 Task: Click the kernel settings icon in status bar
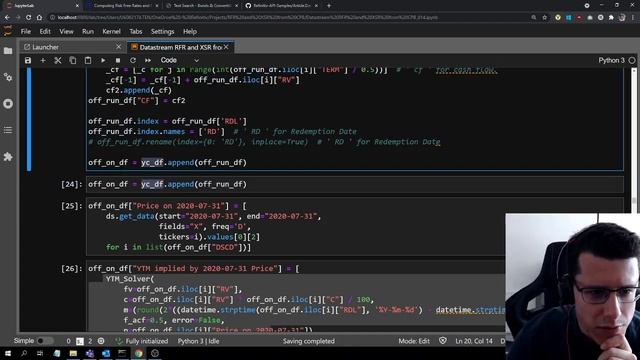[x=101, y=341]
